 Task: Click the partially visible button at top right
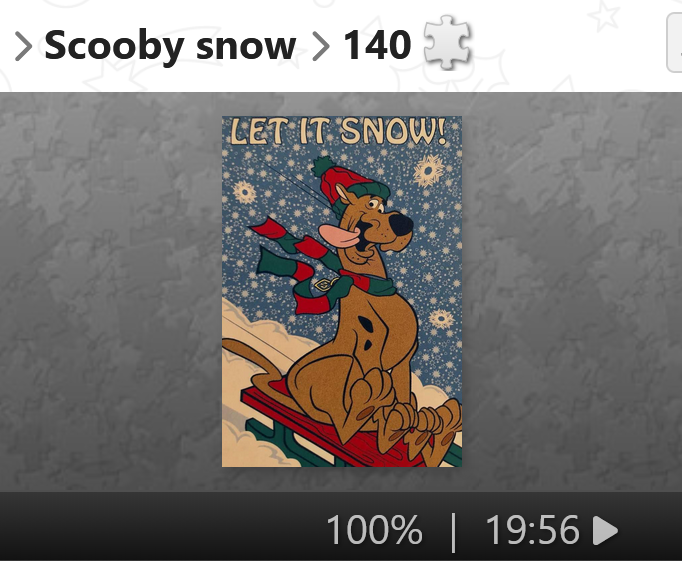[x=675, y=43]
